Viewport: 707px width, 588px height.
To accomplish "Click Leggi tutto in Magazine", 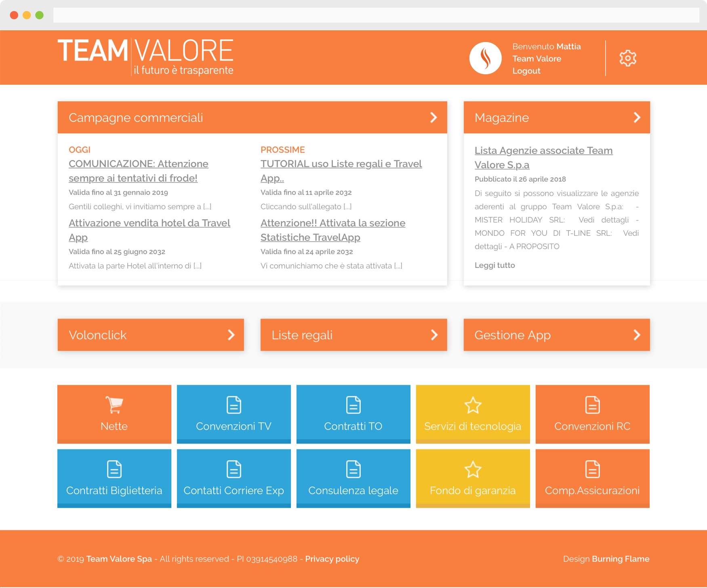I will tap(494, 265).
